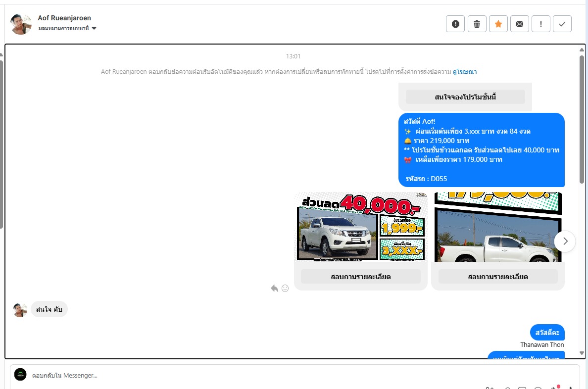Click the chat scrollbar up arrow

click(x=582, y=49)
